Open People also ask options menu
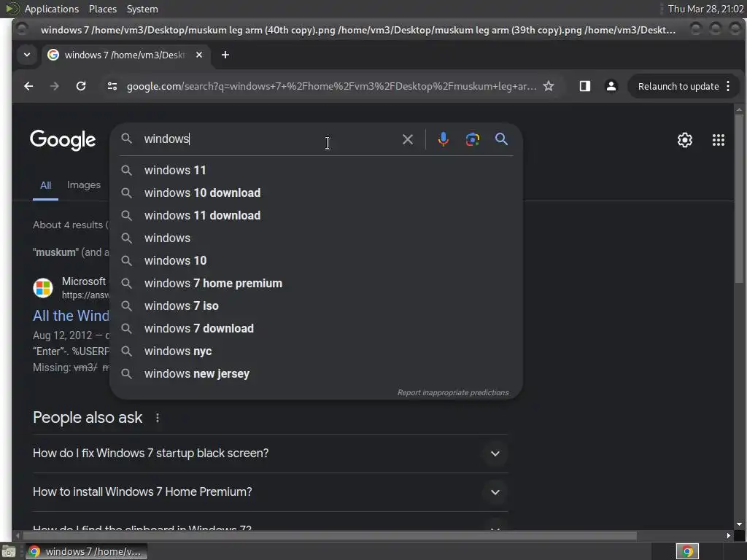 click(x=158, y=418)
